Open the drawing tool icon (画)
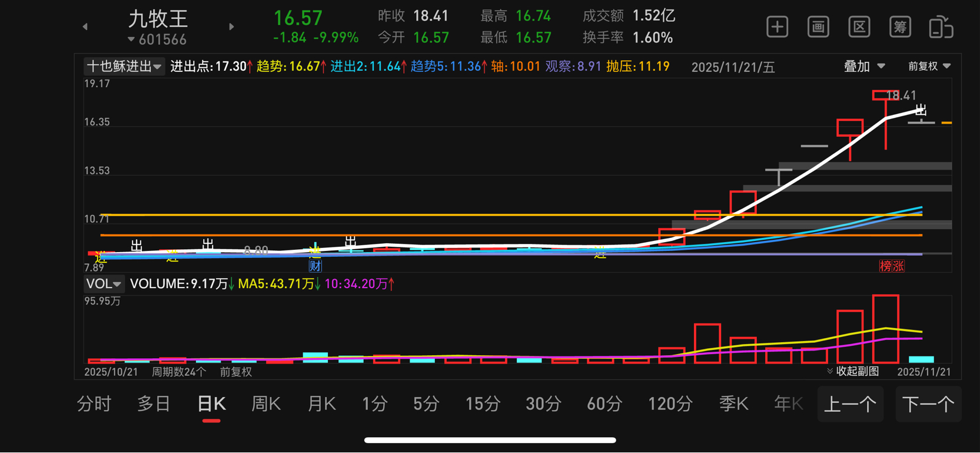The width and height of the screenshot is (980, 453). coord(818,27)
